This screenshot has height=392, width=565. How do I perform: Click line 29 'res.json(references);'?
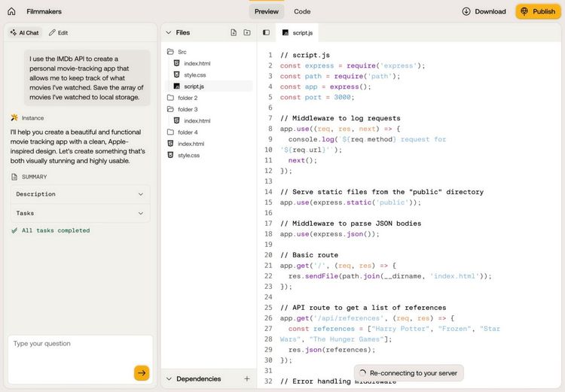[x=331, y=350]
